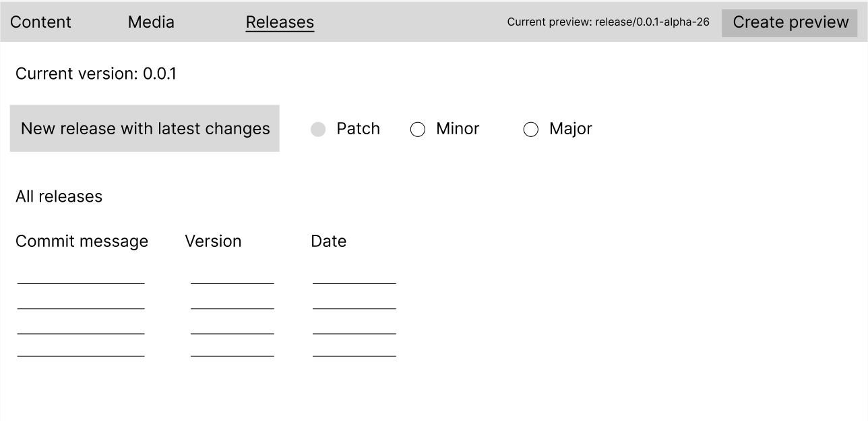The image size is (868, 421).
Task: Click the All releases heading
Action: pos(59,196)
